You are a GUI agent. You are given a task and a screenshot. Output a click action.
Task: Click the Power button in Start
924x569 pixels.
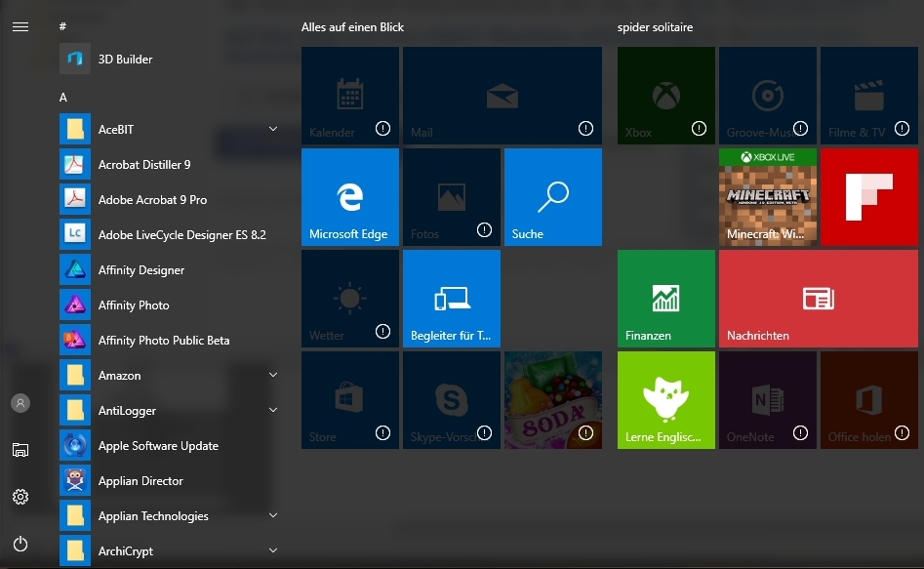(x=20, y=544)
